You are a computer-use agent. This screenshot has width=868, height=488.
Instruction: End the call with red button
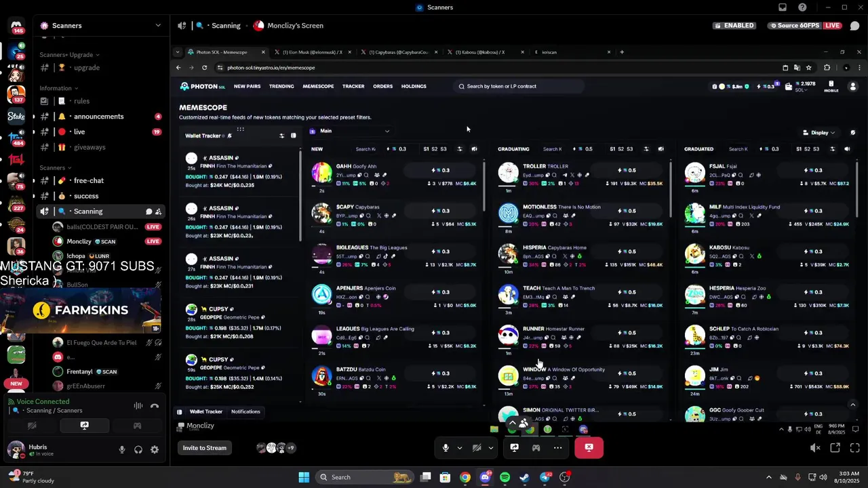(x=589, y=447)
